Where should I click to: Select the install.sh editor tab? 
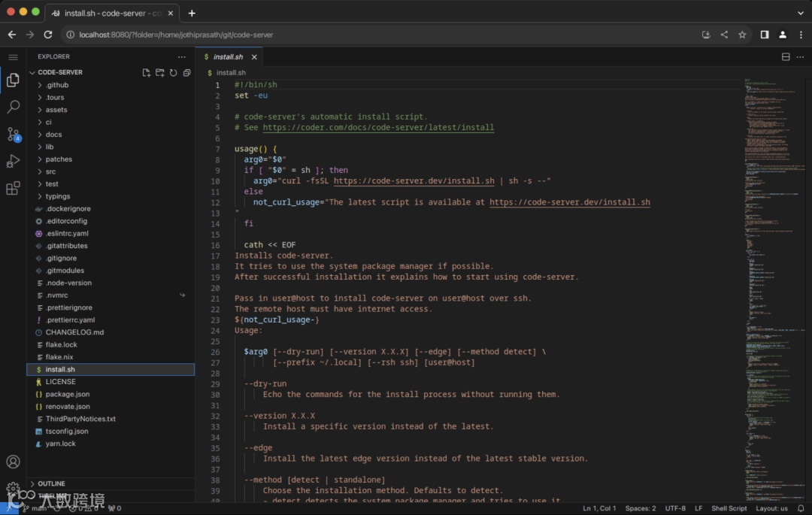coord(228,57)
